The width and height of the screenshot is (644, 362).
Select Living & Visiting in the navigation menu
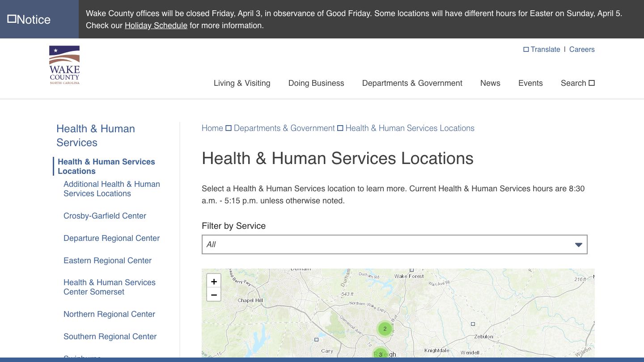click(241, 83)
